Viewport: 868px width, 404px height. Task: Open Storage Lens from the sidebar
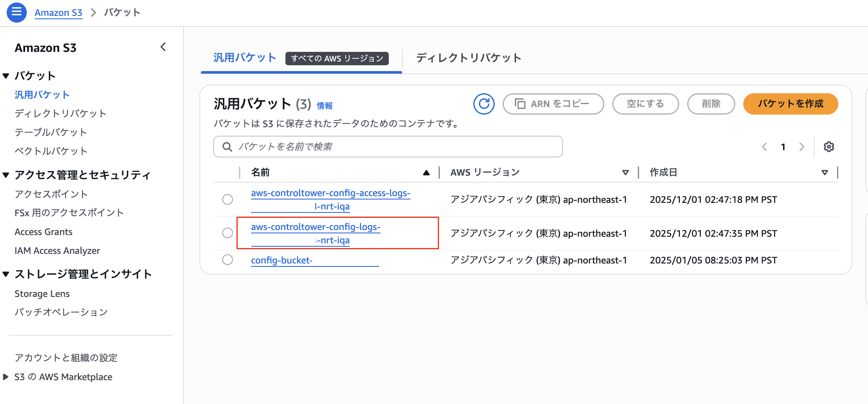(x=42, y=293)
